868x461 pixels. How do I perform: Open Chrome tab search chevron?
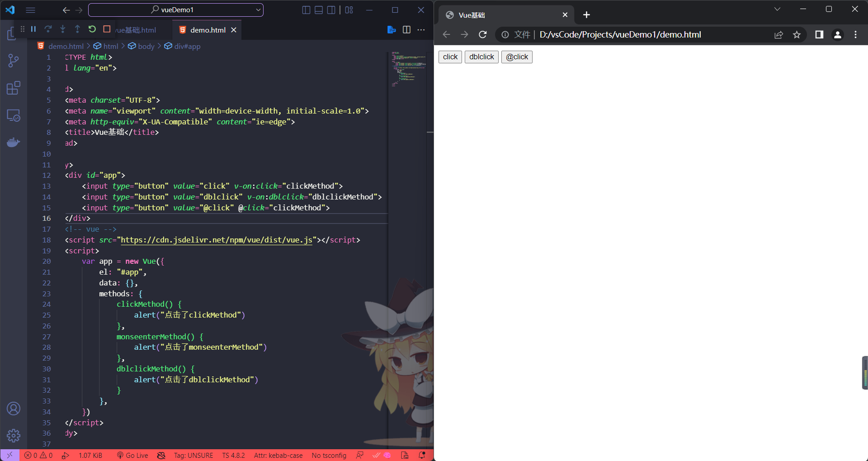777,9
